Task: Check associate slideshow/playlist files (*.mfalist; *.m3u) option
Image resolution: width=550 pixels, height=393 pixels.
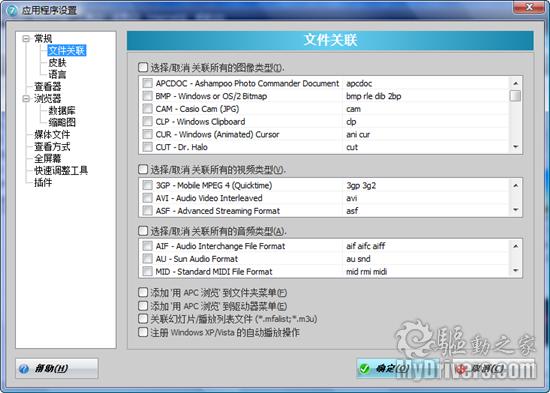Action: point(143,319)
